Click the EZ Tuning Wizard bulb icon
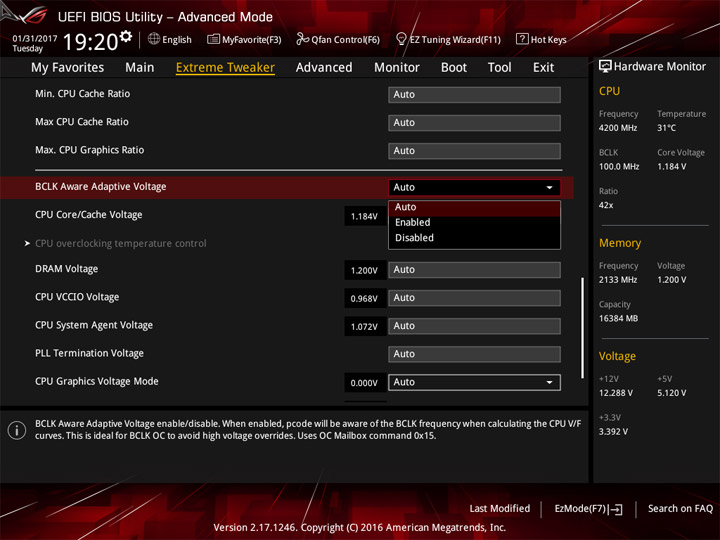Image resolution: width=720 pixels, height=540 pixels. [x=401, y=39]
